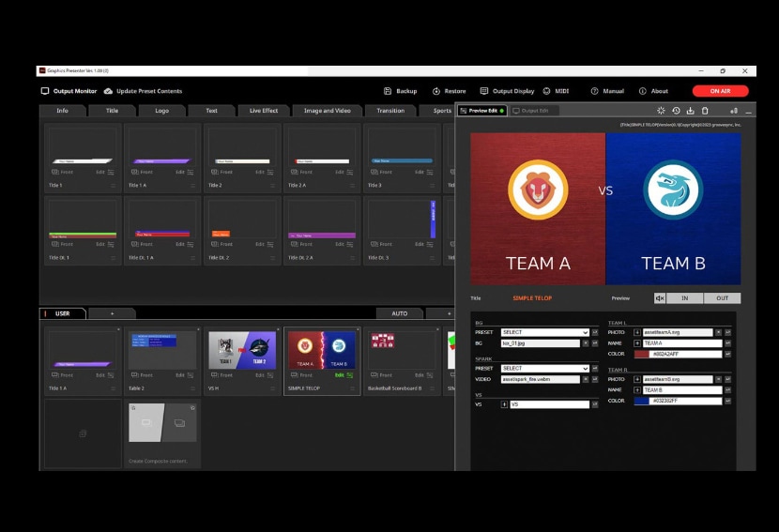This screenshot has height=532, width=779.
Task: Open the SPARK PRESET dropdown
Action: 544,369
